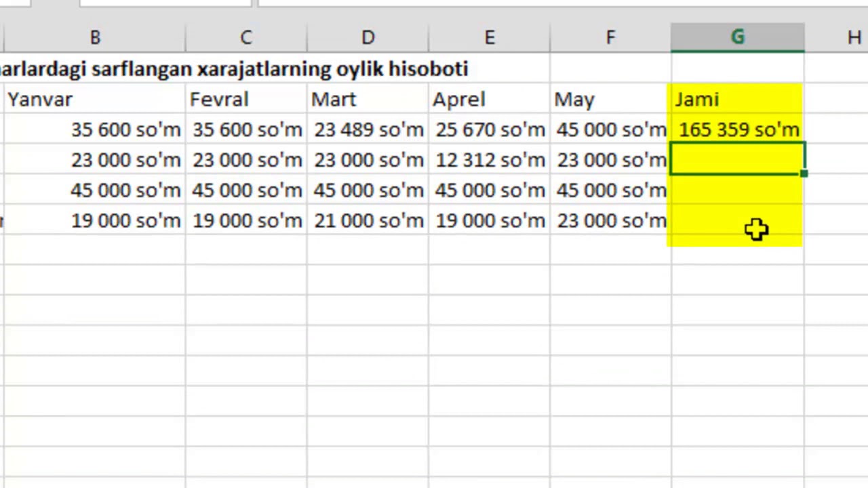The image size is (868, 488).
Task: Click the fill handle of the selected cell
Action: point(804,174)
